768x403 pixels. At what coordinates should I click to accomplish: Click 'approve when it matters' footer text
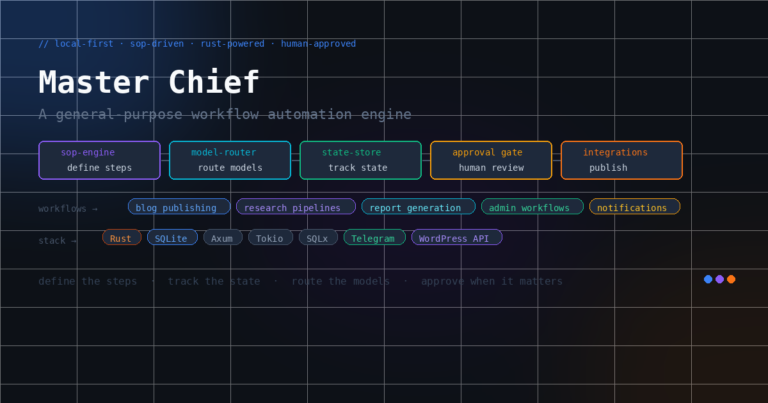pyautogui.click(x=492, y=281)
